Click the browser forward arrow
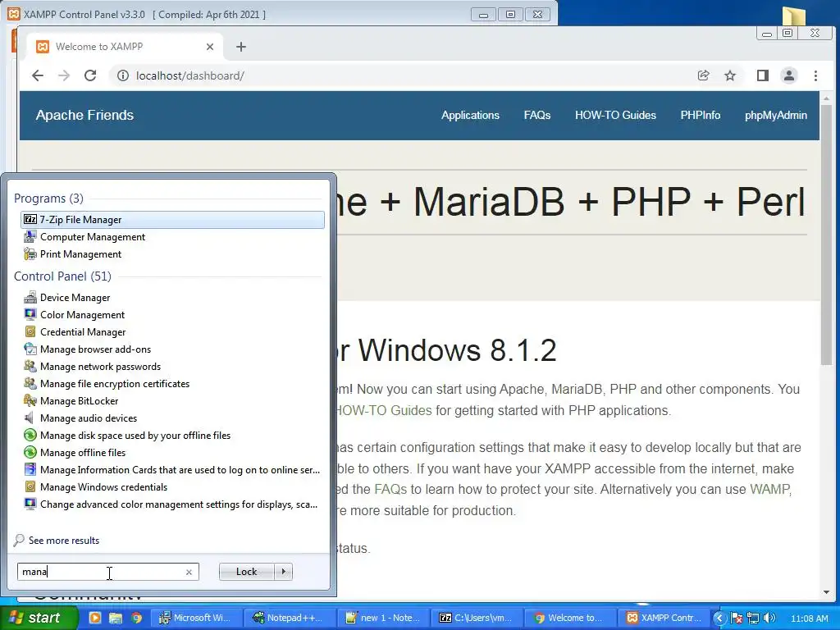This screenshot has height=630, width=840. [x=64, y=75]
